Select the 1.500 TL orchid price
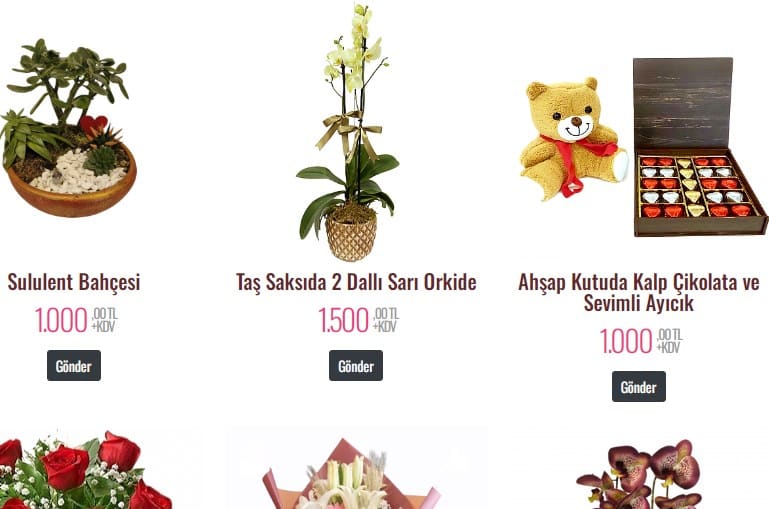The image size is (769, 509). 359,320
